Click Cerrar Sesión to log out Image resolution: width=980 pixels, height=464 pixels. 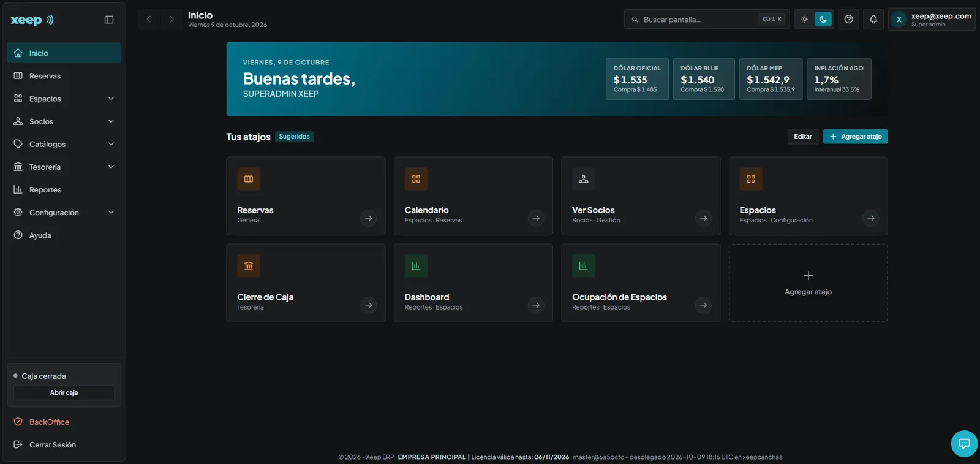point(64,445)
